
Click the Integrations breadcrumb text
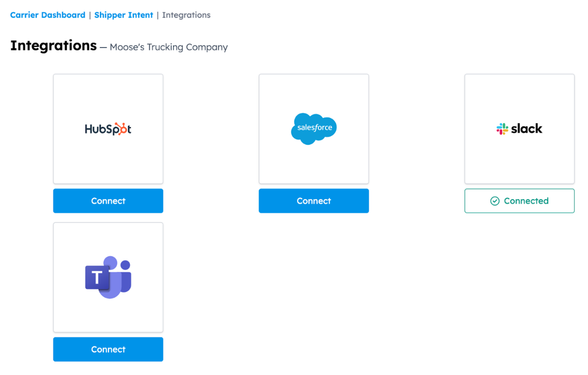click(x=186, y=15)
